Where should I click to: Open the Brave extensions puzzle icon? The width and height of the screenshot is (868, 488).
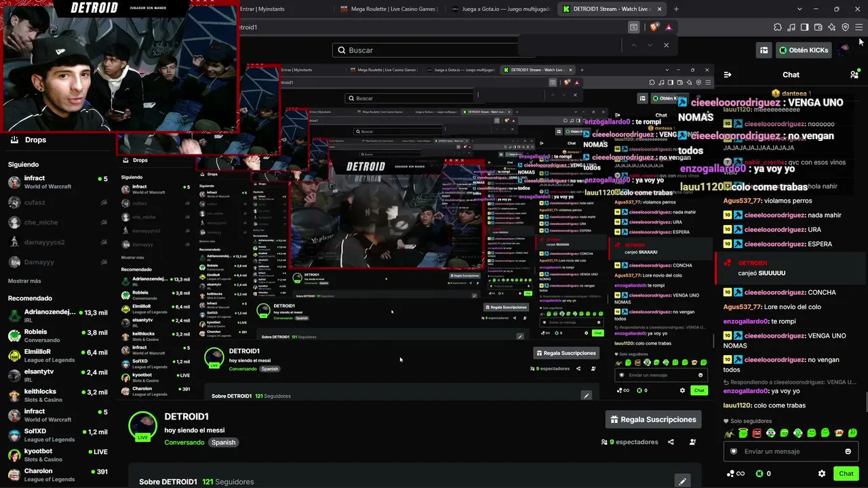tap(778, 27)
